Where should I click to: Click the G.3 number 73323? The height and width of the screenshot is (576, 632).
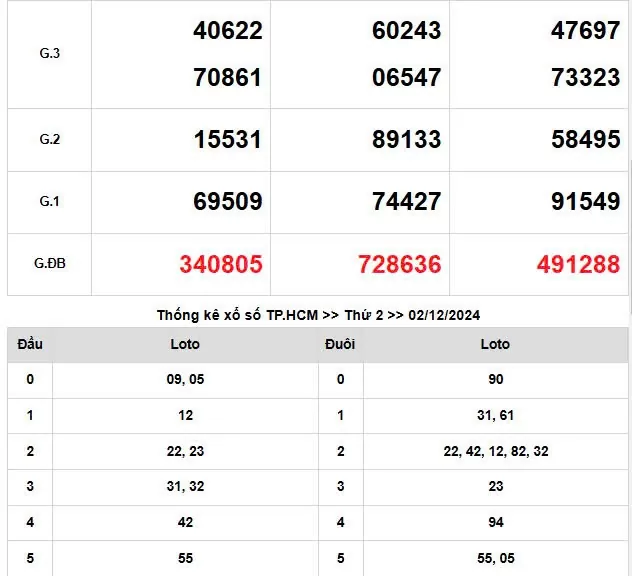[x=586, y=77]
